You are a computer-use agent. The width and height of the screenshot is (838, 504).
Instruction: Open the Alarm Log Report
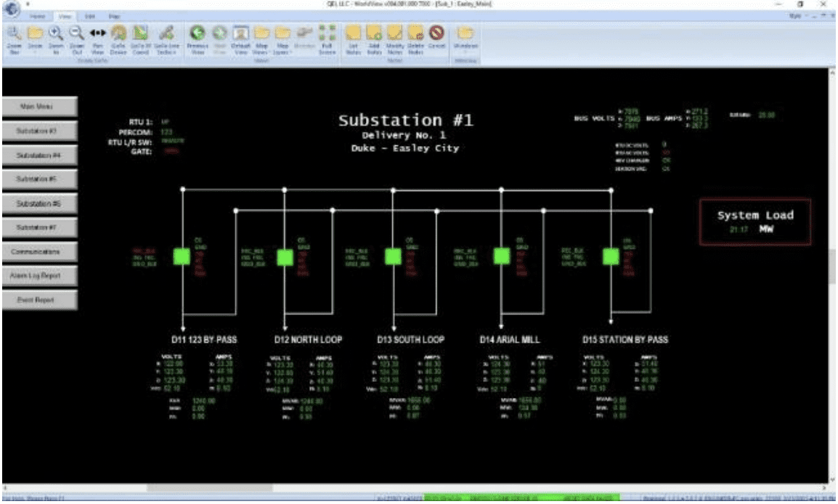pos(39,276)
